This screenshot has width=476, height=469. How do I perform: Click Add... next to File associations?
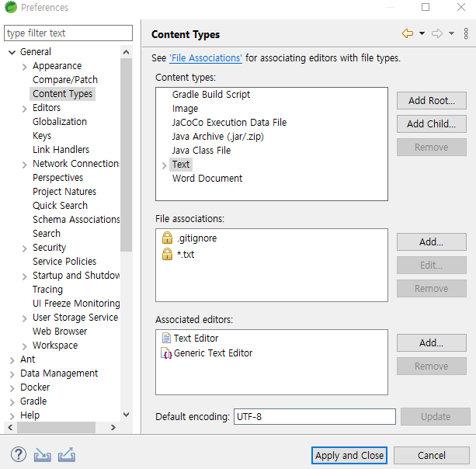click(432, 242)
